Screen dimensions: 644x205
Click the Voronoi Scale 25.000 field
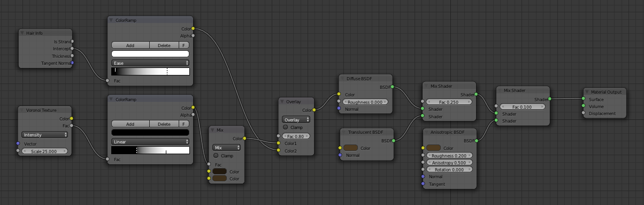(x=45, y=151)
